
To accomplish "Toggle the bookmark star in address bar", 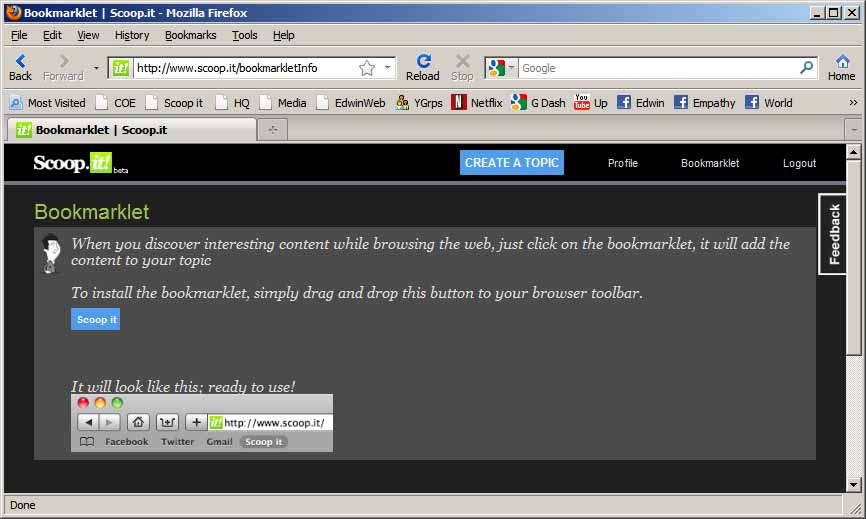I will (x=367, y=68).
